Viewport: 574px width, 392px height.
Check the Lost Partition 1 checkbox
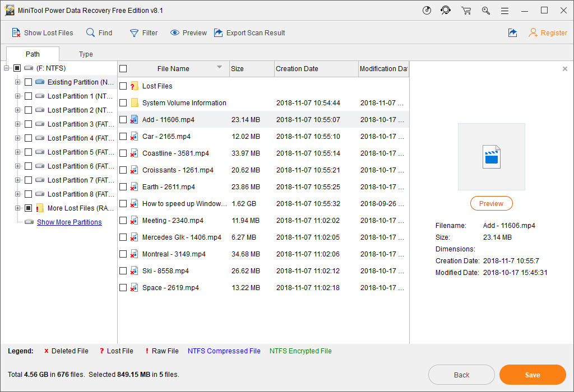(x=28, y=96)
